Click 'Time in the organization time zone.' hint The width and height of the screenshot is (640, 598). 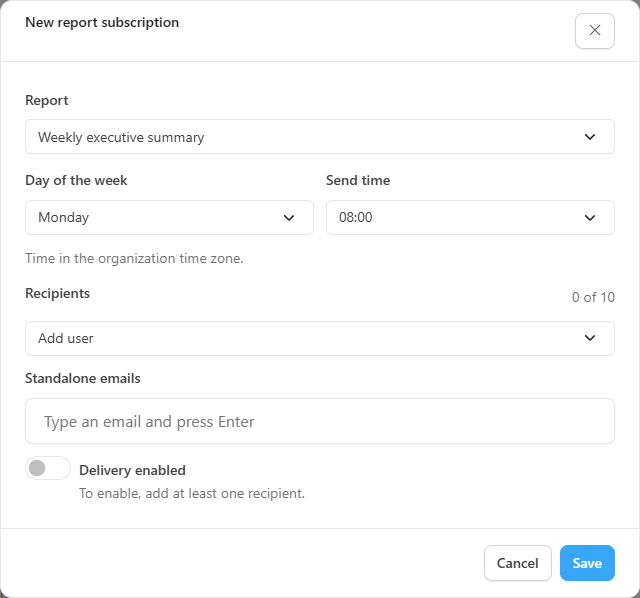(134, 258)
